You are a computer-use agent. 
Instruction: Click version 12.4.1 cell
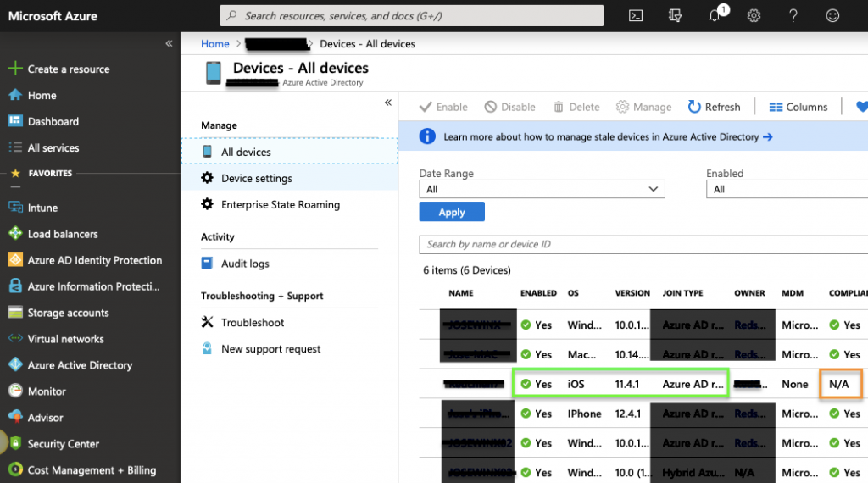(x=627, y=414)
